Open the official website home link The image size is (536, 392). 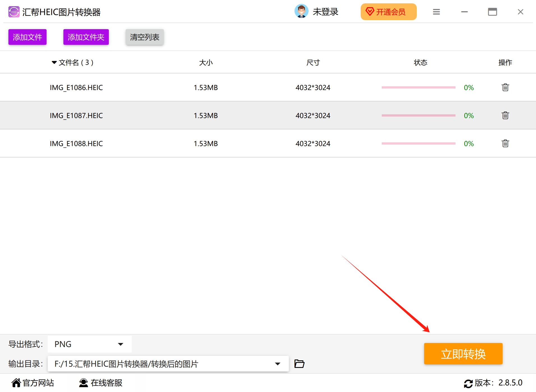coord(33,383)
